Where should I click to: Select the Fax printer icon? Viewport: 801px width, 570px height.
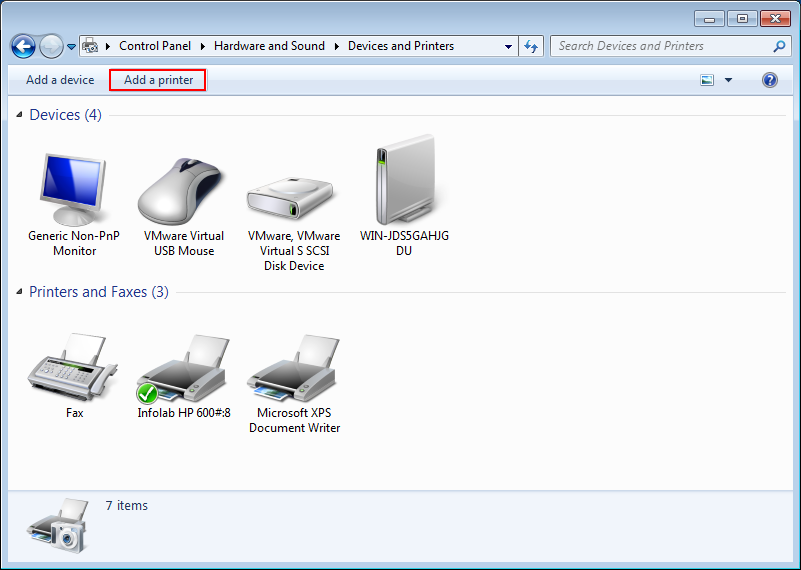pos(75,368)
